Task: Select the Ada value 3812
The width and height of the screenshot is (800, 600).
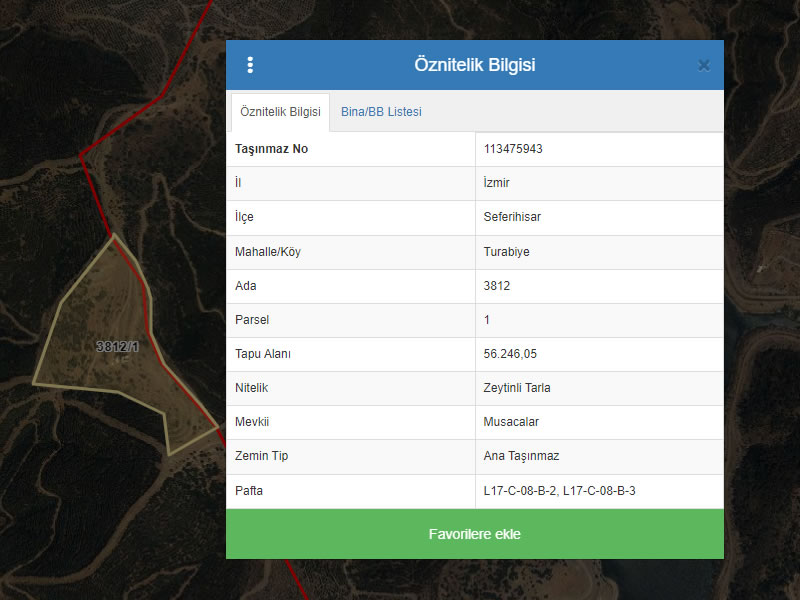Action: 497,286
